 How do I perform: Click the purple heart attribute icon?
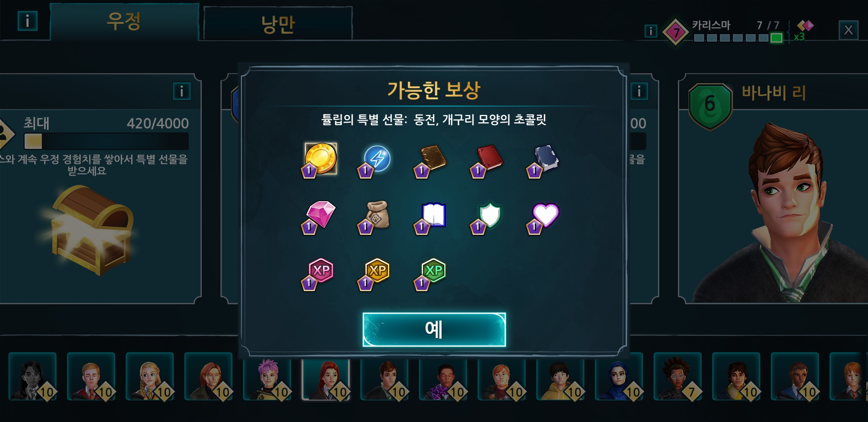click(x=546, y=215)
